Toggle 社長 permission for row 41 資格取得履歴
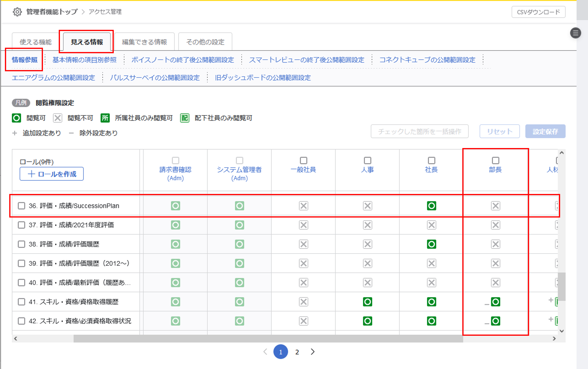 pyautogui.click(x=431, y=302)
